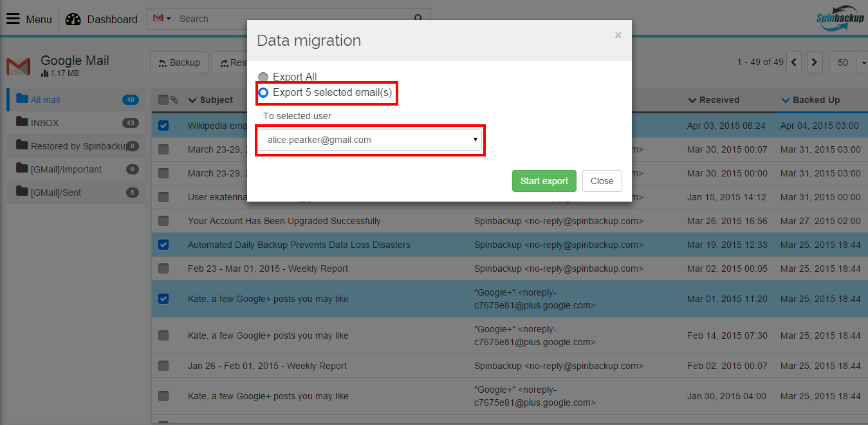The width and height of the screenshot is (868, 425).
Task: Select Export 5 selected email(s) option
Action: [263, 93]
